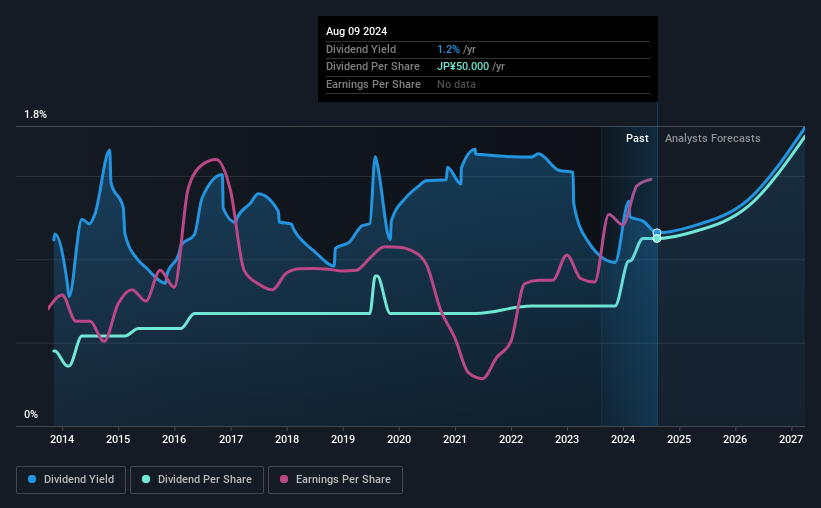Click the blue dividend yield data point marker
The image size is (821, 508).
click(657, 233)
